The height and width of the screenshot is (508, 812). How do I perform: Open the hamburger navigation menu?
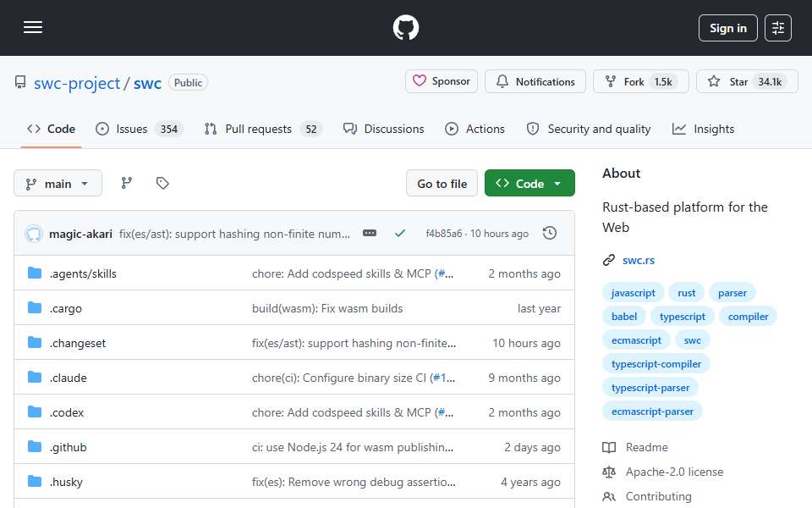pos(33,27)
